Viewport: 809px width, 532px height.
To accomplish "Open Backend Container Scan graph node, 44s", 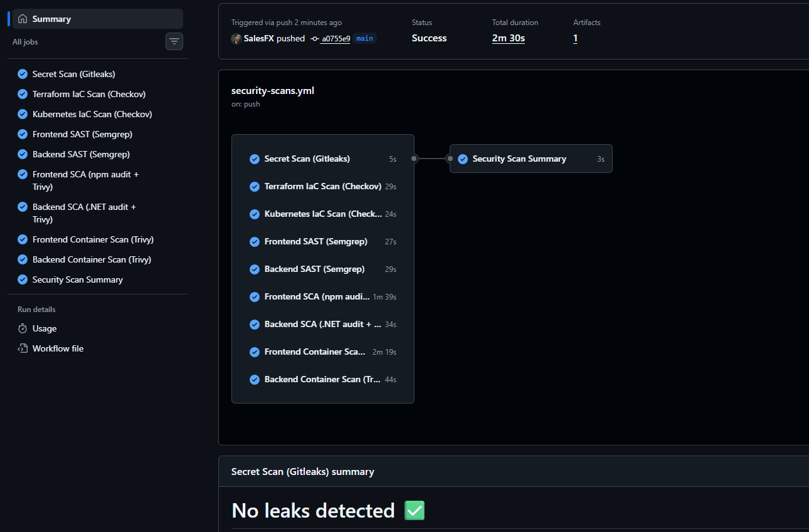I will point(323,380).
